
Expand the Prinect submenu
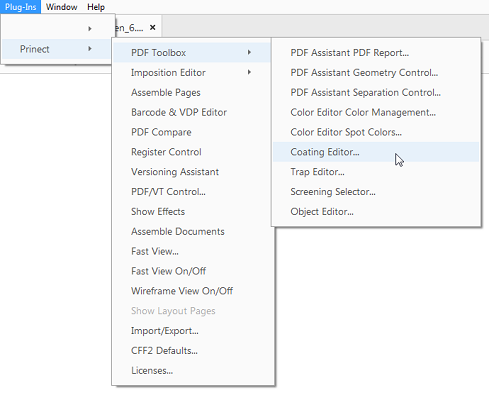point(56,49)
